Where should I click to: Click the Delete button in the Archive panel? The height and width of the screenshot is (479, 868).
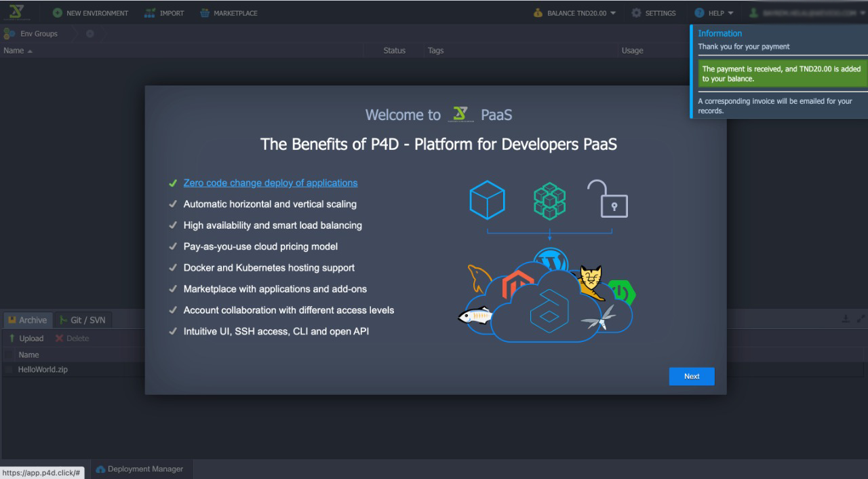point(72,338)
